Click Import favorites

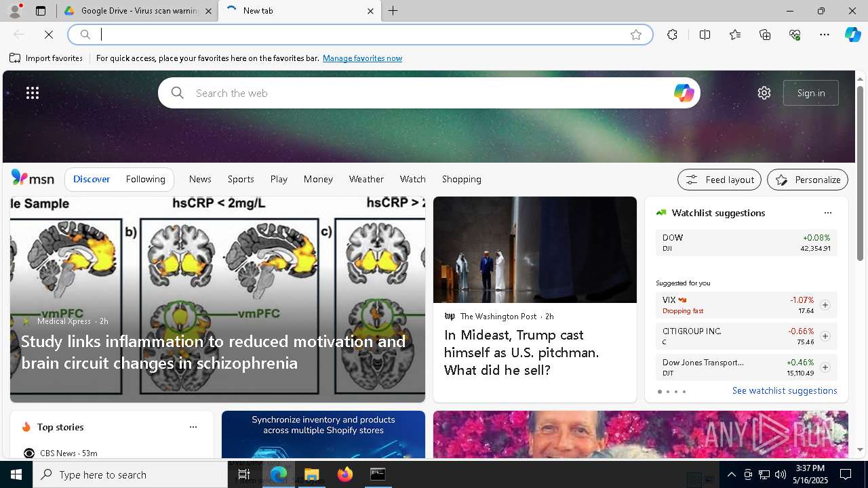(x=46, y=58)
